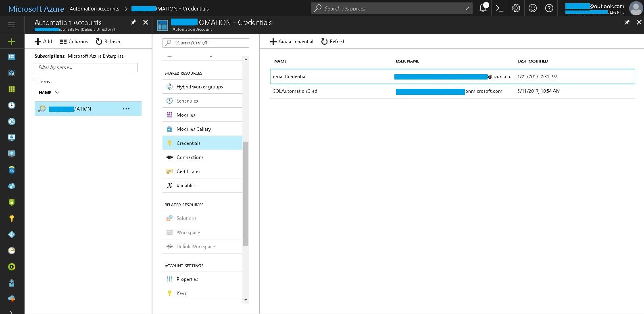Click Automation Accounts breadcrumb link
644x314 pixels.
pos(94,8)
